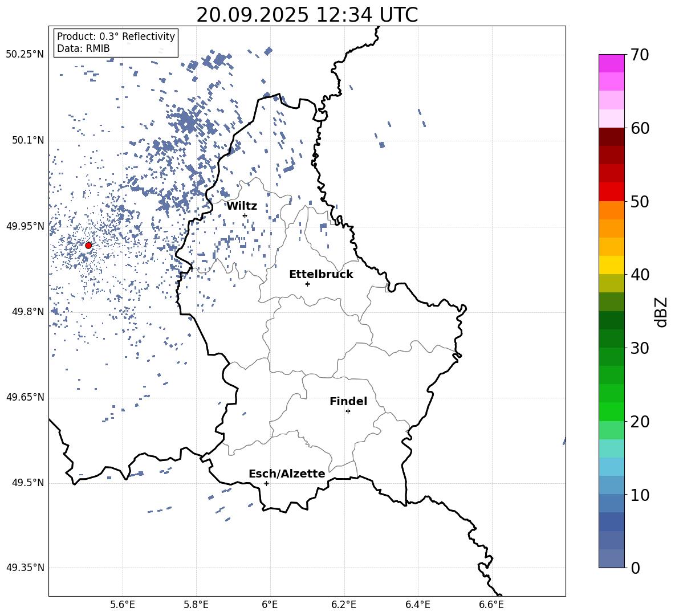The width and height of the screenshot is (675, 616).
Task: Click the 49.95°N latitude label
Action: coord(25,226)
